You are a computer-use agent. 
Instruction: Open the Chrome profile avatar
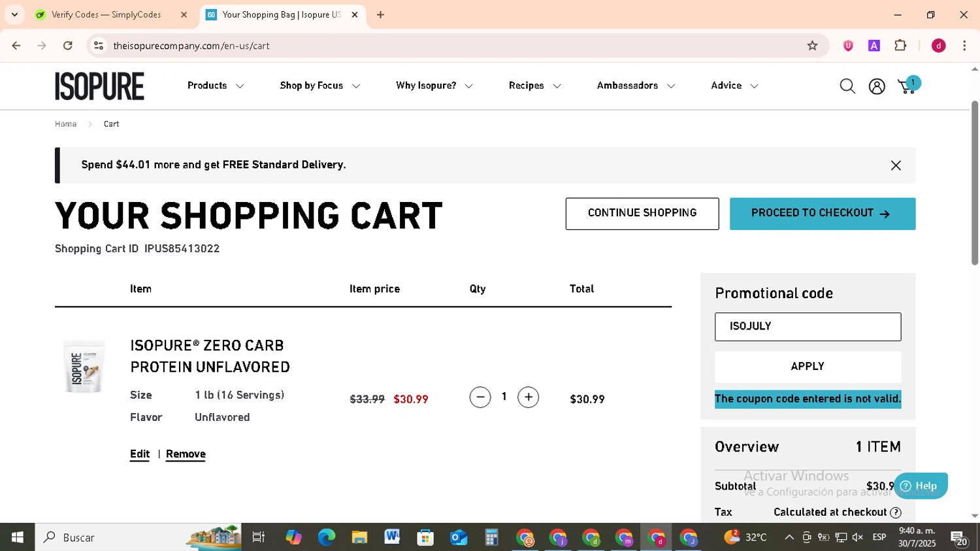point(939,46)
